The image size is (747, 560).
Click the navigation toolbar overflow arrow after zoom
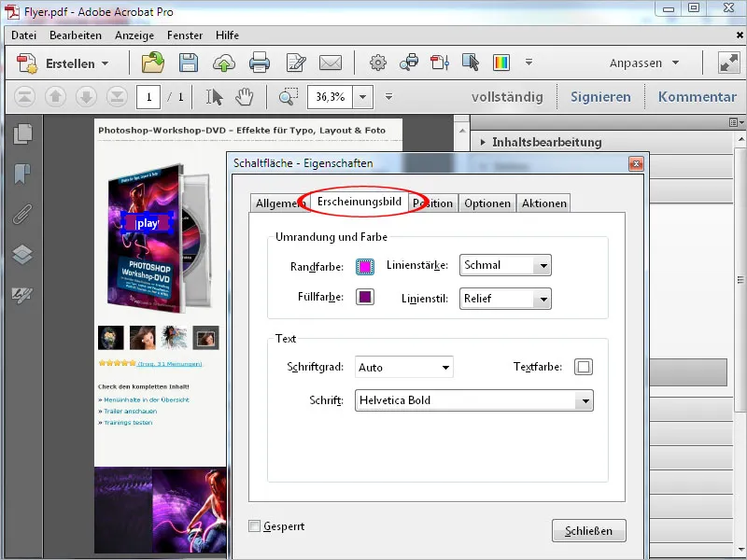(388, 97)
